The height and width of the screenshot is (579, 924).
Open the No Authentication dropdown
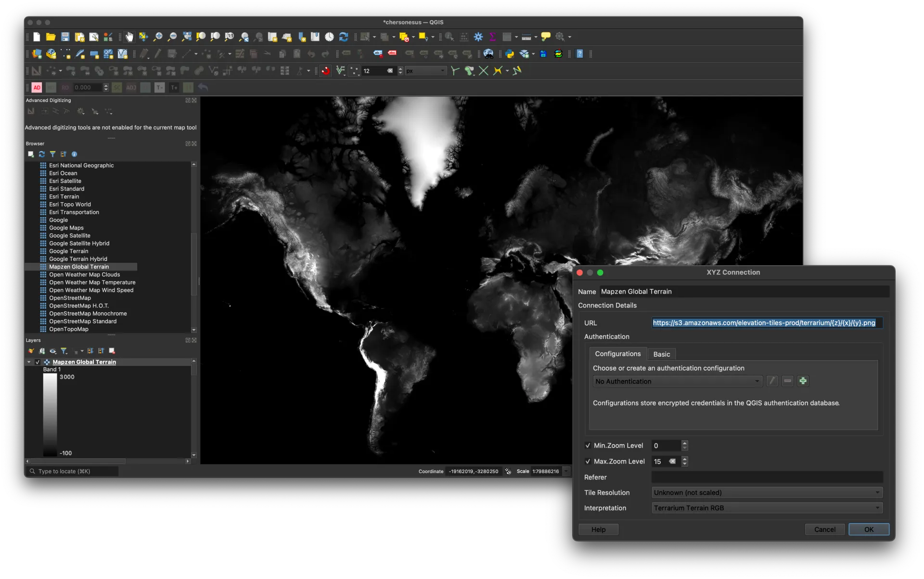[677, 382]
